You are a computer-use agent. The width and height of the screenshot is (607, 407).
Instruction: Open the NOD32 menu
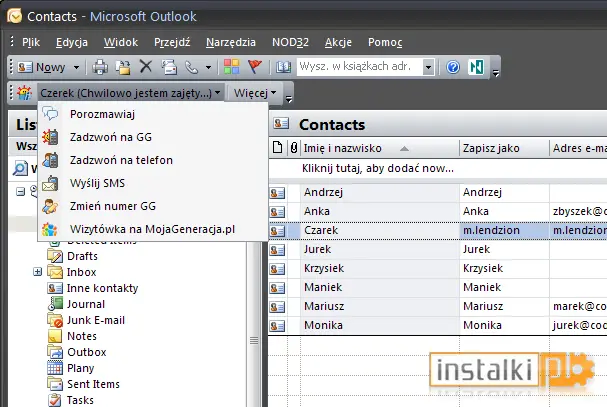[x=290, y=42]
